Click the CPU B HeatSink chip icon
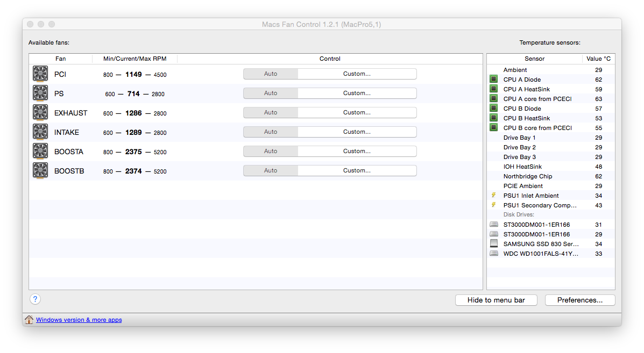 tap(494, 118)
